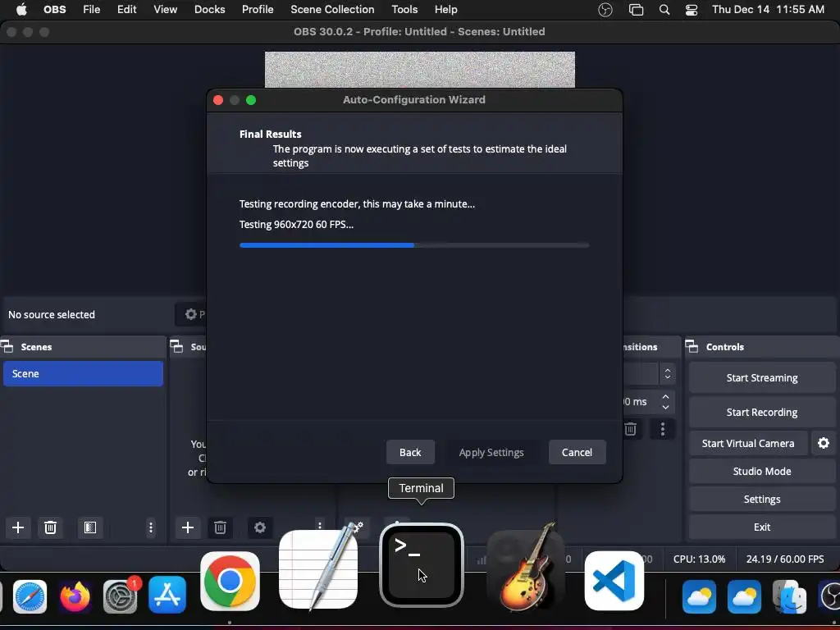Open scene filters in the Scenes panel
840x630 pixels.
pos(90,527)
